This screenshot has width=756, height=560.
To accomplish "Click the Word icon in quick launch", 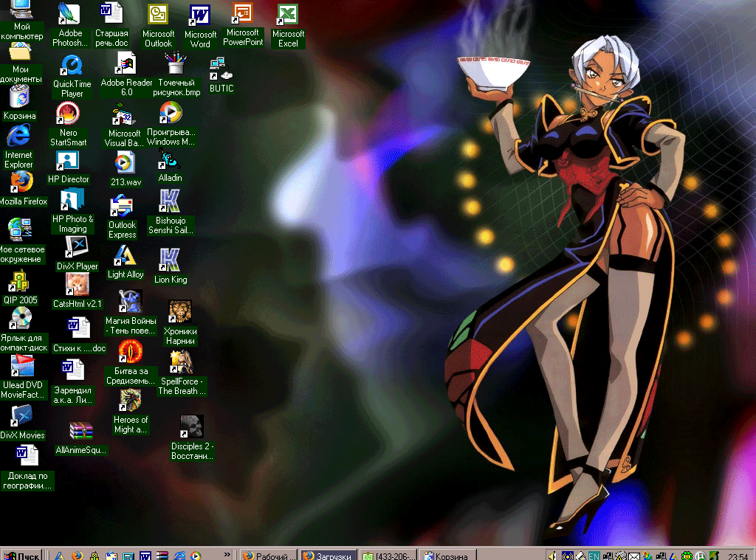I will coord(145,556).
